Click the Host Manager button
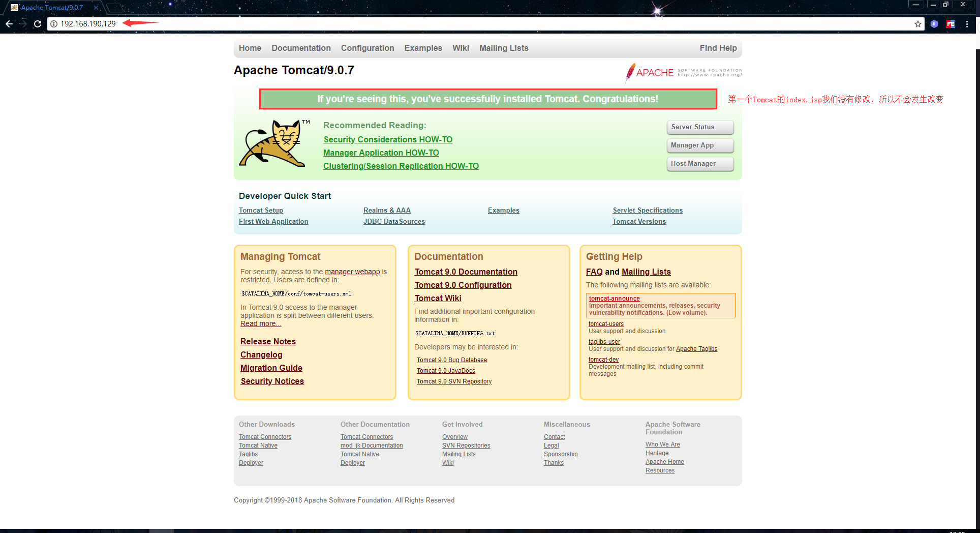Screen dimensions: 980x533 click(700, 164)
